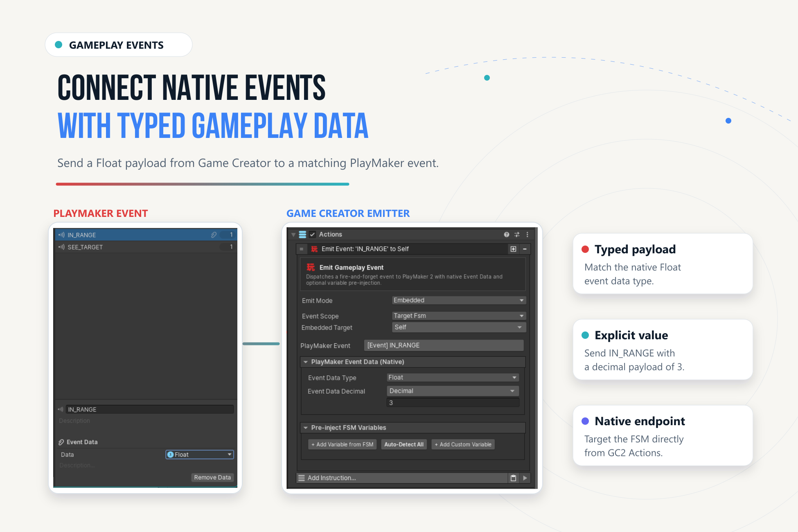798x532 pixels.
Task: Click the Auto-Detect All button
Action: tap(404, 444)
